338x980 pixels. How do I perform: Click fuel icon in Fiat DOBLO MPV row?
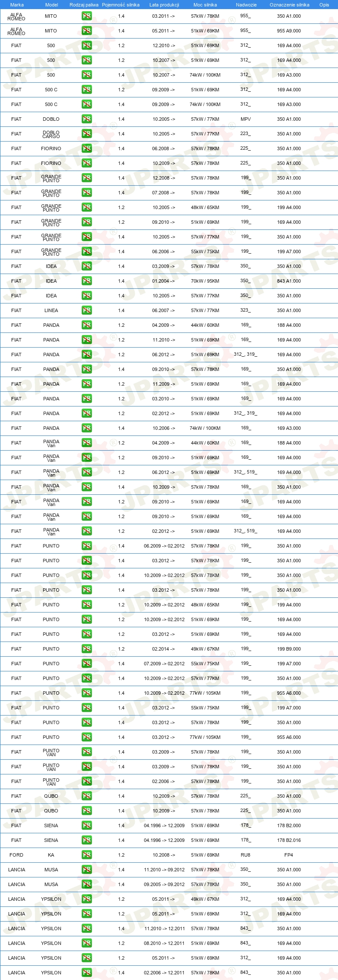[86, 119]
